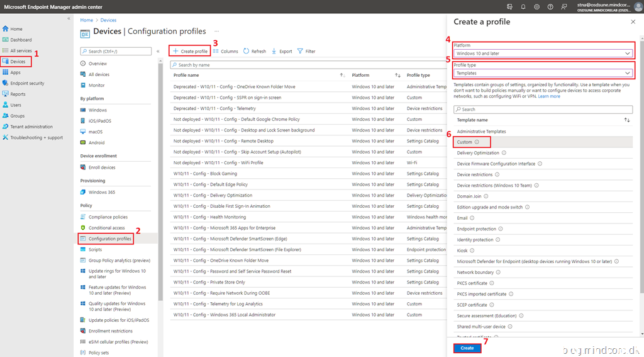Open Windows 365 Local Administrator profile
Viewport: 644px width, 357px height.
[225, 315]
